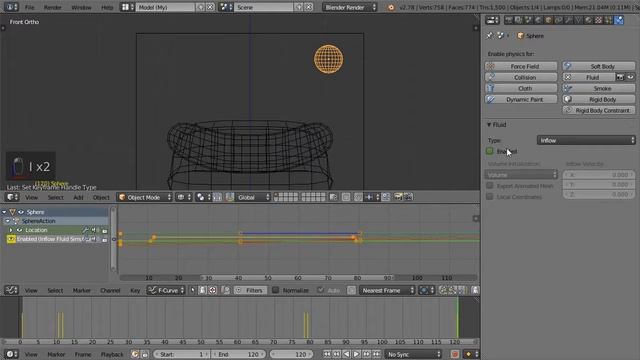Click the Properties editor type selector icon
This screenshot has width=640, height=360.
[492, 20]
